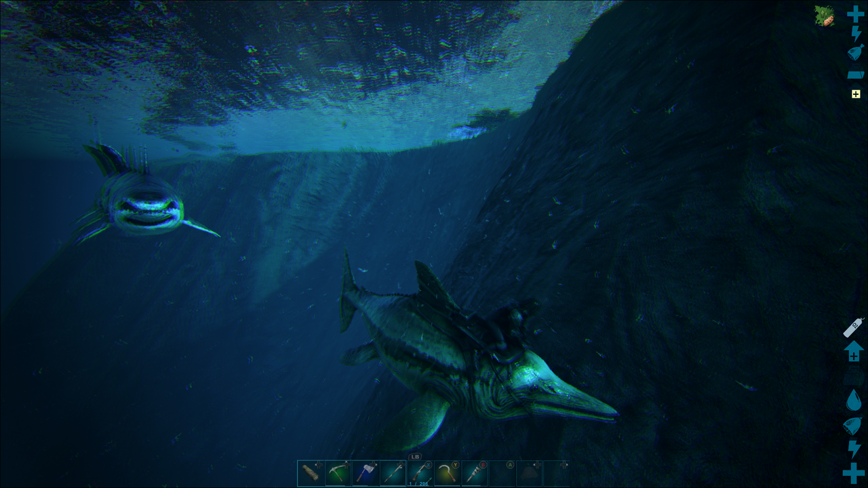Click the player health cross icon at bottom
Screen dimensions: 868x488
click(854, 474)
